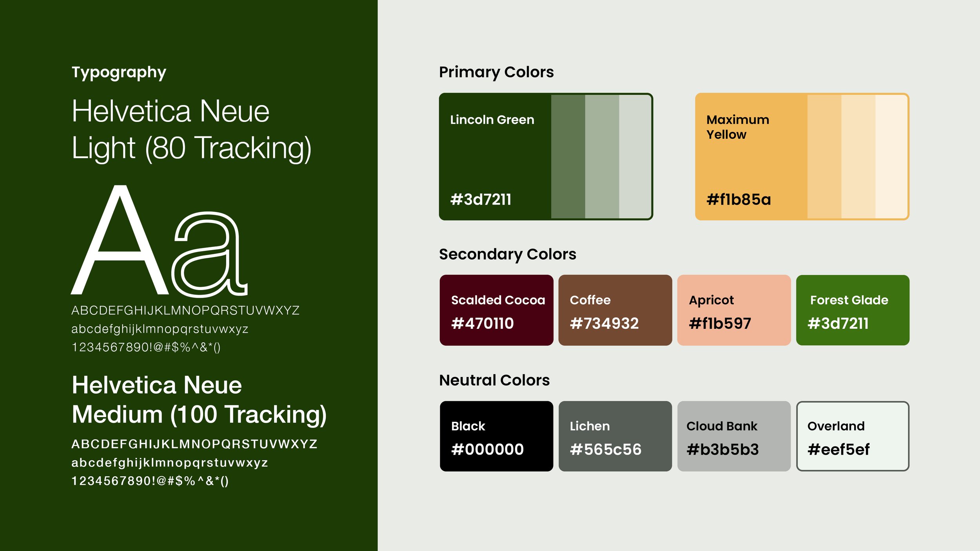This screenshot has height=551, width=980.
Task: Click the Scalded Cocoa swatch
Action: click(x=496, y=310)
